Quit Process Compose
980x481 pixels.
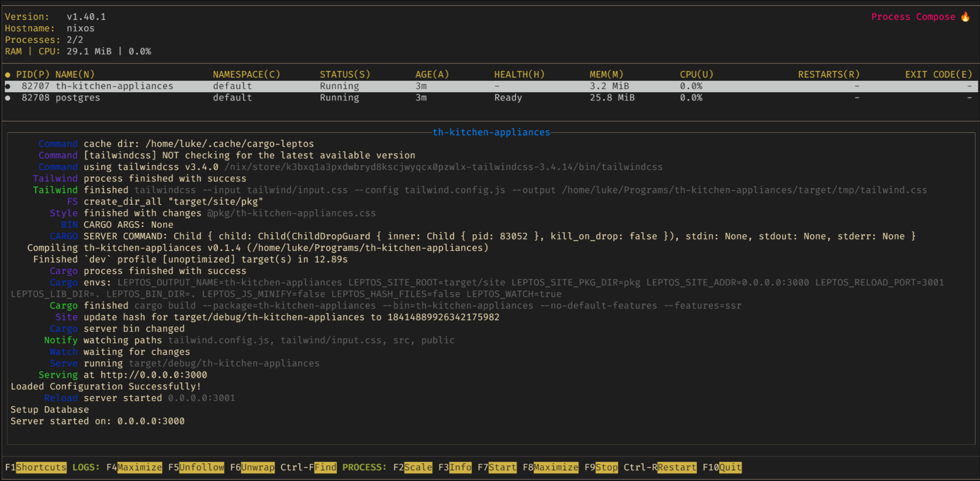click(x=730, y=467)
